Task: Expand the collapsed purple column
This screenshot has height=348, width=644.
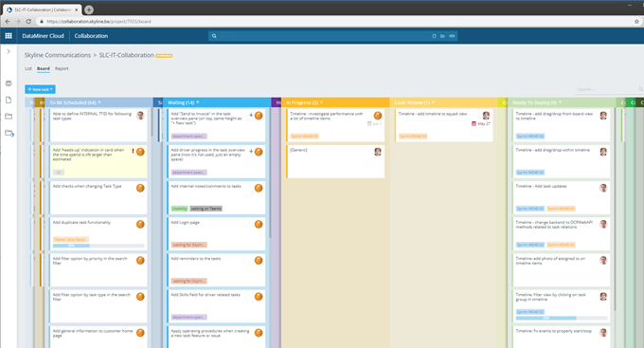Action: [277, 102]
